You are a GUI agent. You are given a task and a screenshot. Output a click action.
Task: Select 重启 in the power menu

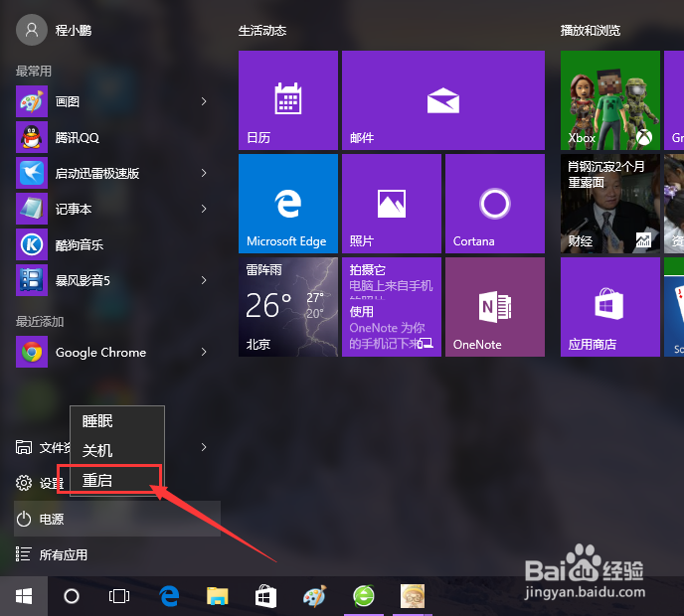(117, 480)
